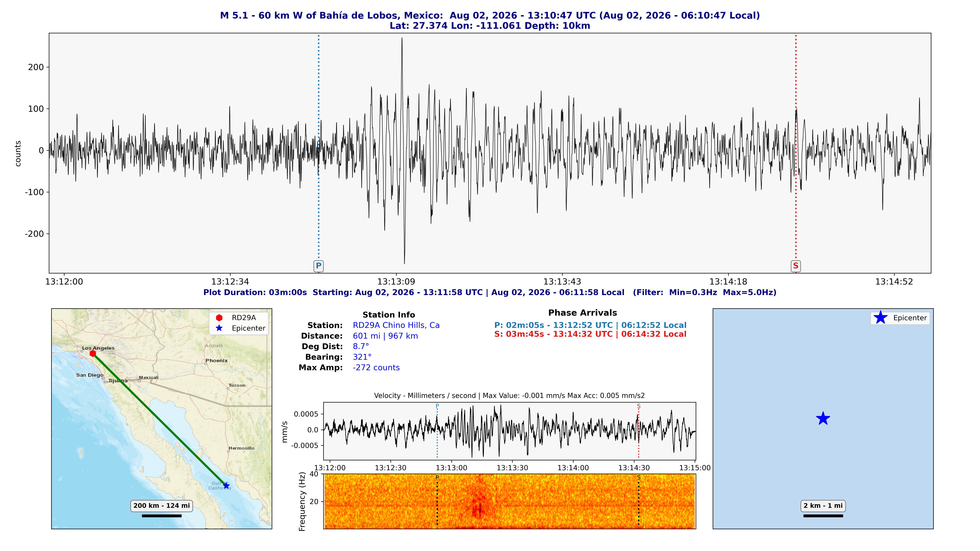The image size is (980, 551).
Task: Click the "Phase Arrivals" heading
Action: pyautogui.click(x=582, y=313)
